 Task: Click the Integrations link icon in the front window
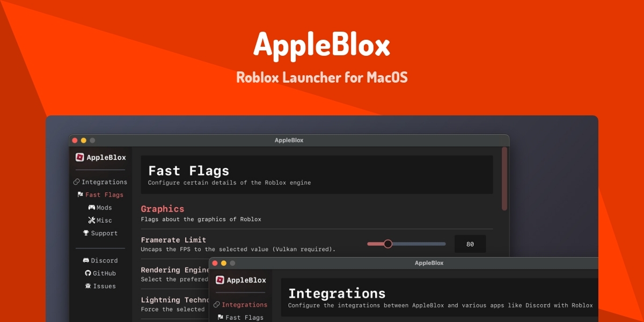click(216, 305)
